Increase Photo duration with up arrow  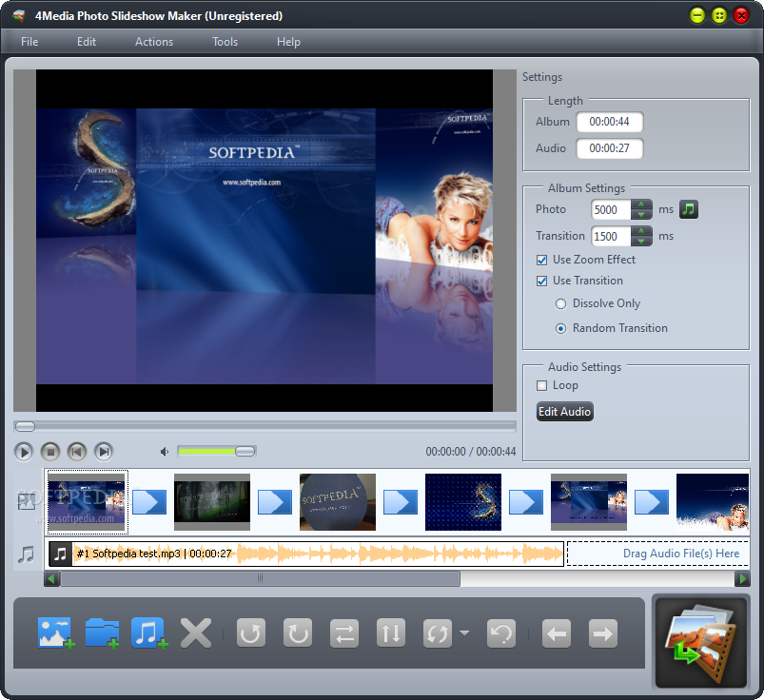(641, 204)
